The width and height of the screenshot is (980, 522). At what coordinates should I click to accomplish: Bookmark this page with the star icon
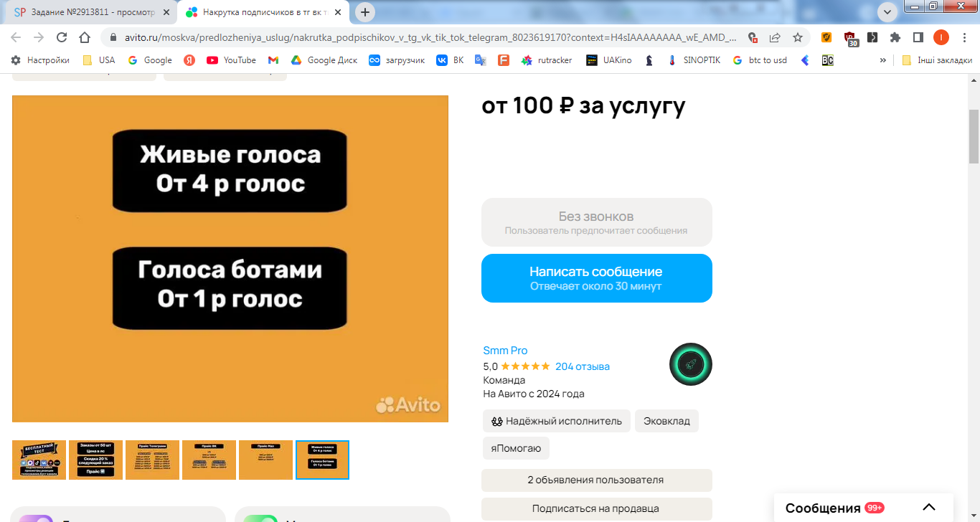[x=797, y=37]
